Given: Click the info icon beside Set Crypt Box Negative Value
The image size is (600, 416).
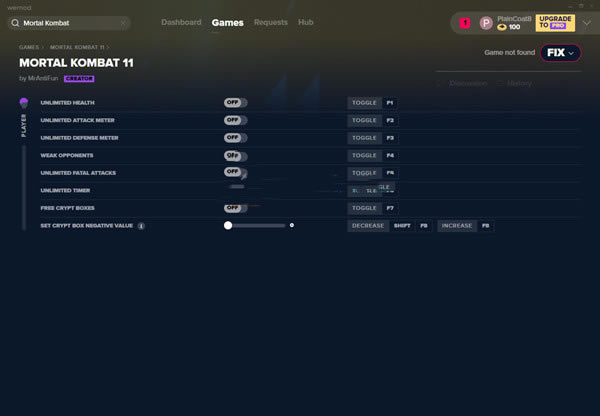Looking at the screenshot, I should pos(141,226).
